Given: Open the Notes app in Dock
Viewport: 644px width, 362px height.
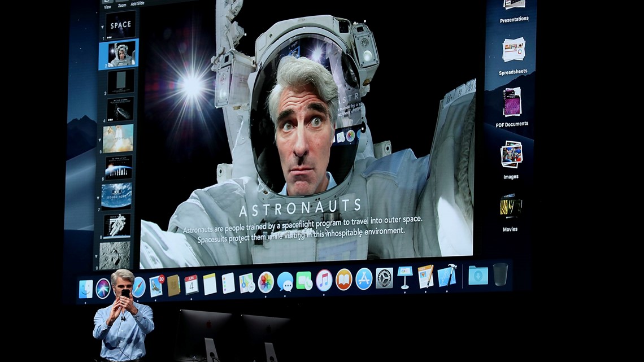Looking at the screenshot, I should tap(210, 284).
